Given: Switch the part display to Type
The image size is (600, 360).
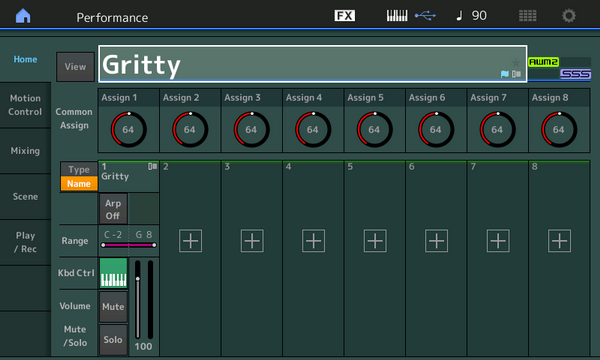Looking at the screenshot, I should tap(79, 169).
